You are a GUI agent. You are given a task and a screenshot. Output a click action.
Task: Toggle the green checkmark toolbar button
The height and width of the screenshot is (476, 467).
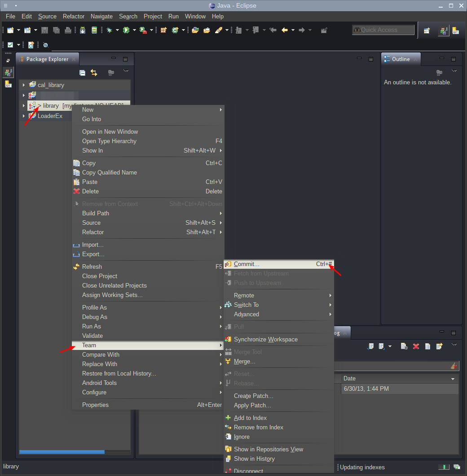point(10,44)
